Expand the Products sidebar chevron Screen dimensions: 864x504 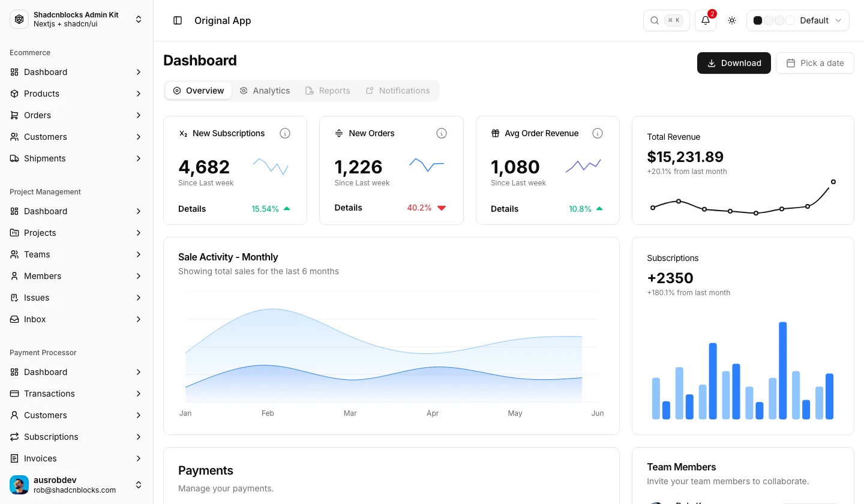139,94
